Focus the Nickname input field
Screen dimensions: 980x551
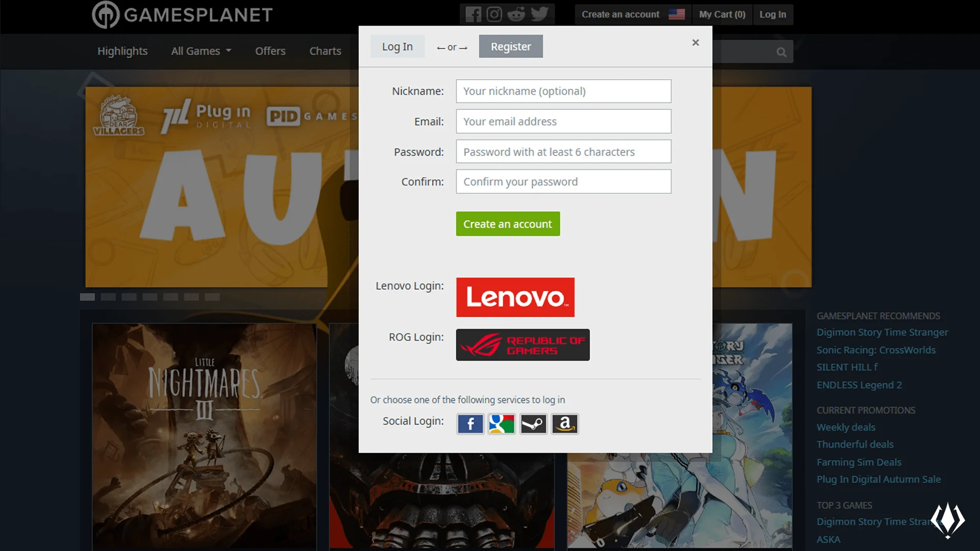pyautogui.click(x=563, y=91)
